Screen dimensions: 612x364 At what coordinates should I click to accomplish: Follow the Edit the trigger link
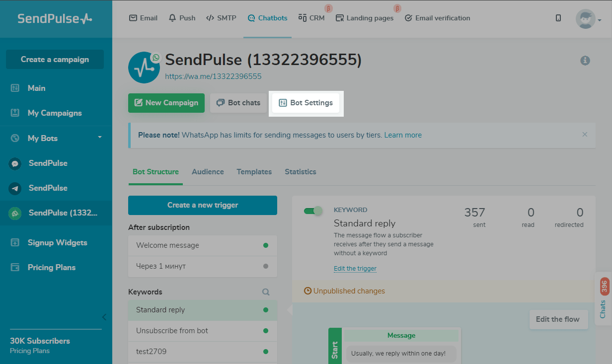coord(355,269)
